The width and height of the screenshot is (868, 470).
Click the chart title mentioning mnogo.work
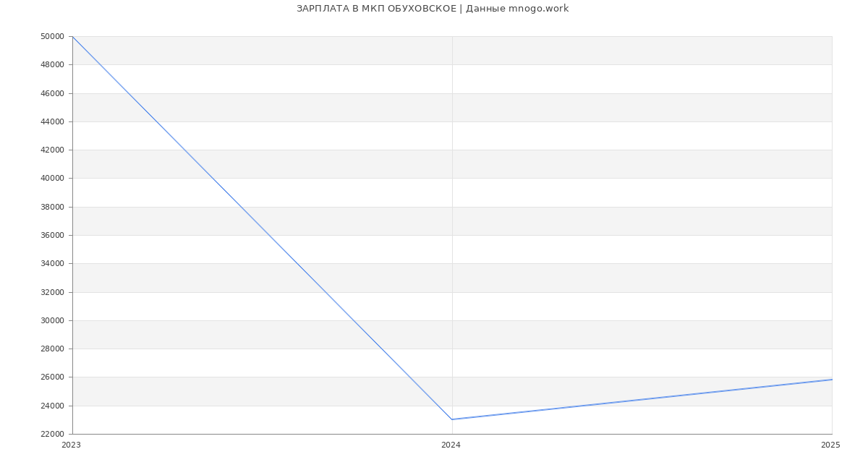433,9
